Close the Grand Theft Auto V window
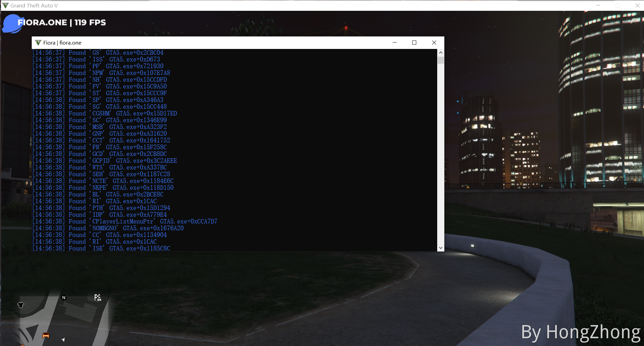Viewport: 644px width, 346px height. point(638,5)
